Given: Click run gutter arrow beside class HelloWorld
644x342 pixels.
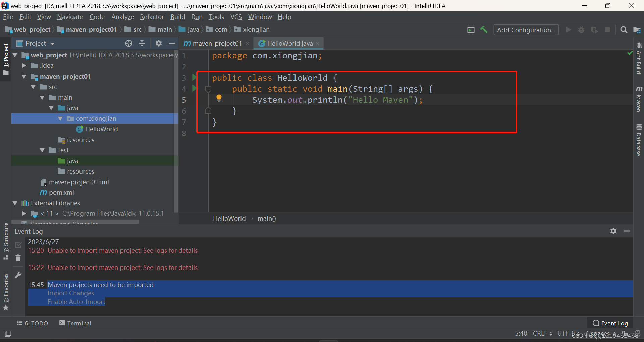Looking at the screenshot, I should click(194, 77).
